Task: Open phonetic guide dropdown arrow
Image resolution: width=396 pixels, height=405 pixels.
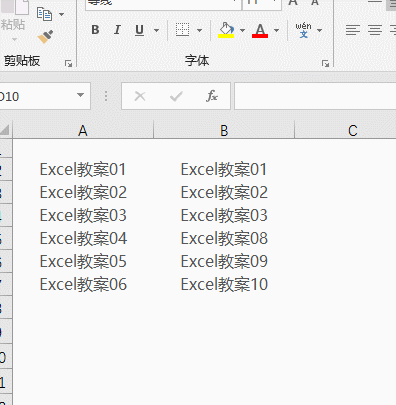Action: pyautogui.click(x=319, y=30)
